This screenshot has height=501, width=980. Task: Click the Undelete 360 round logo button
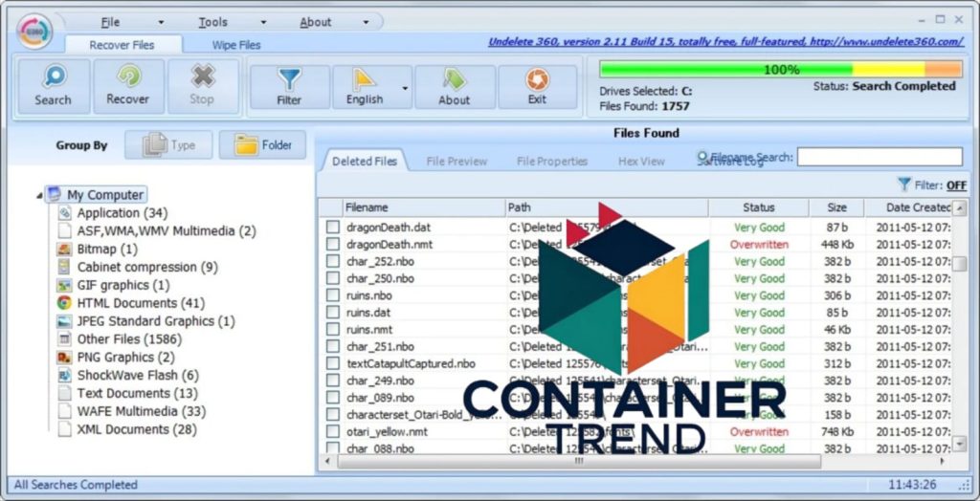pyautogui.click(x=35, y=30)
